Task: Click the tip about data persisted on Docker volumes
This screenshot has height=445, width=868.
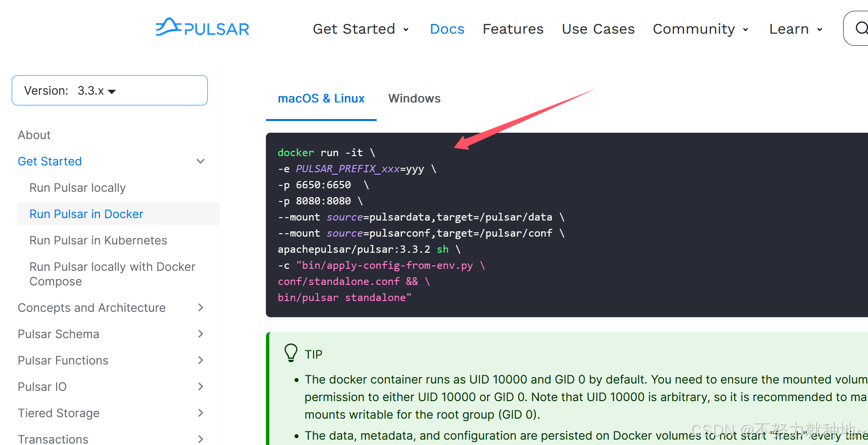Action: [x=586, y=436]
